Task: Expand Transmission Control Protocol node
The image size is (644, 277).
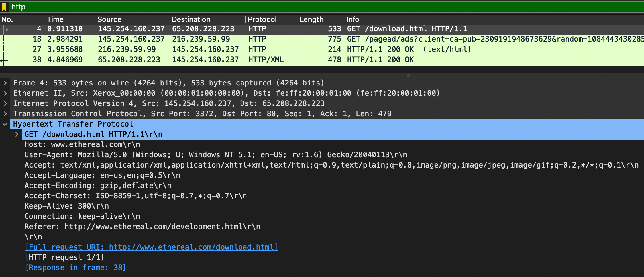Action: pos(5,114)
